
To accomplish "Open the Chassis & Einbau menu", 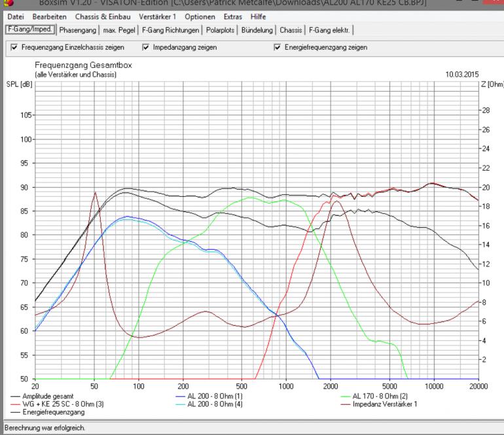I will coord(103,17).
